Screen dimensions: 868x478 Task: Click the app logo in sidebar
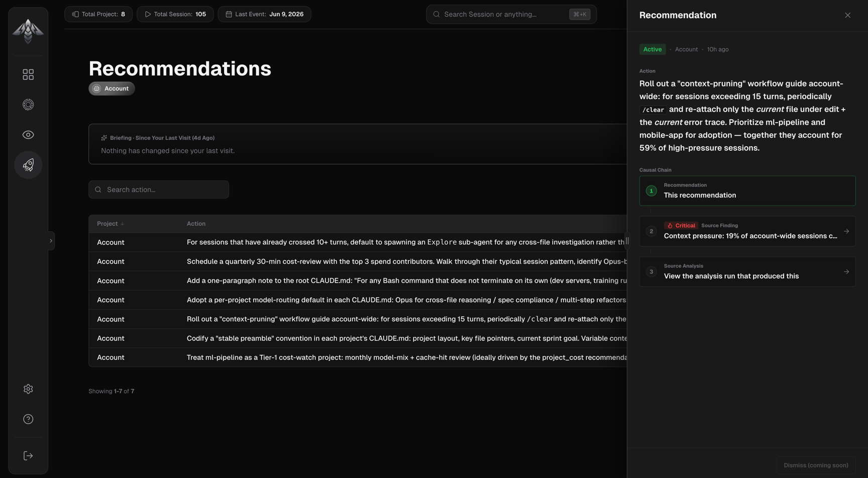(28, 31)
